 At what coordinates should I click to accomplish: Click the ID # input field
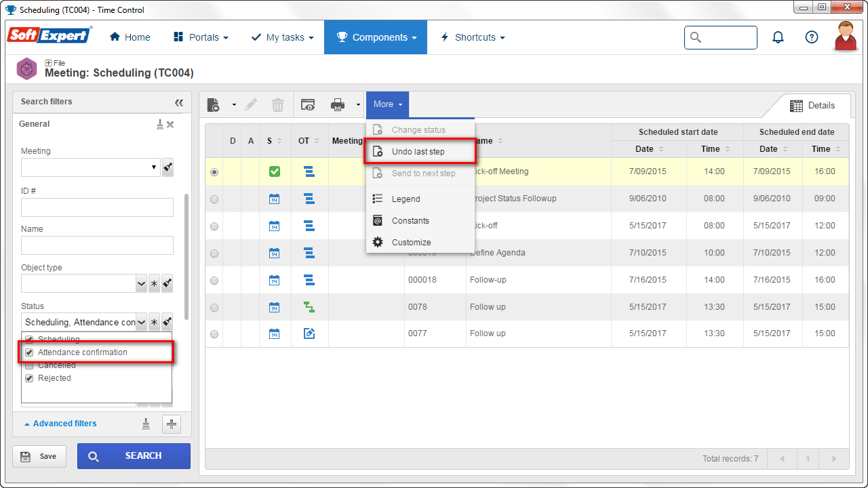(97, 207)
